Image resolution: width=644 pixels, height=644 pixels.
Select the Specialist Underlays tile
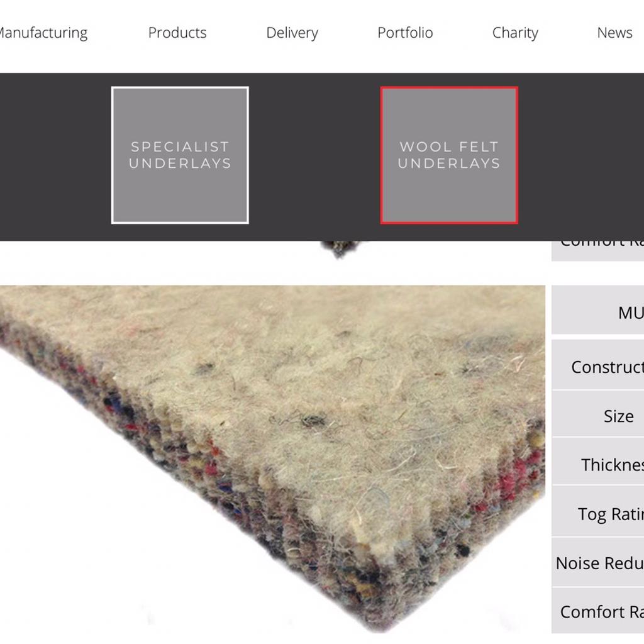[x=180, y=155]
